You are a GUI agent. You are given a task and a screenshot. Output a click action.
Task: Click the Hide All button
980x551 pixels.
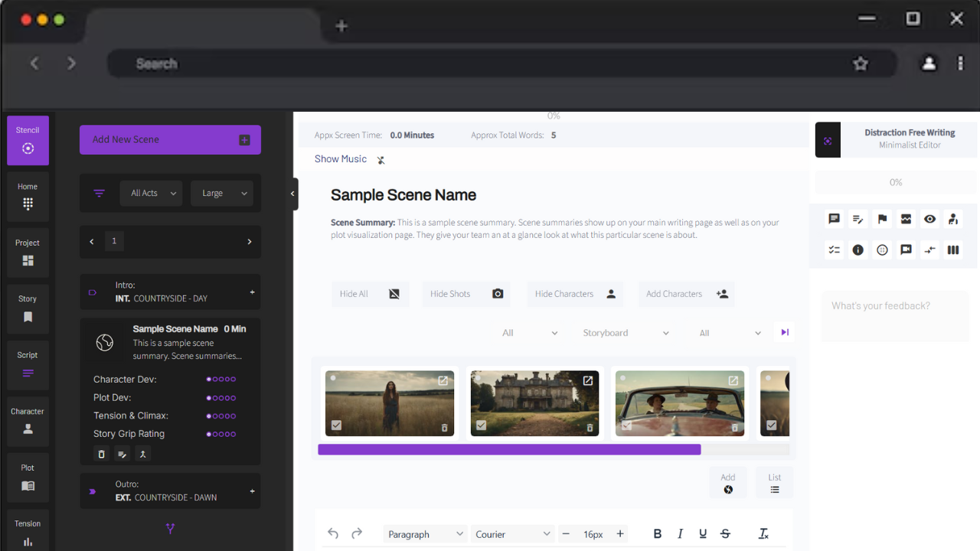click(371, 294)
